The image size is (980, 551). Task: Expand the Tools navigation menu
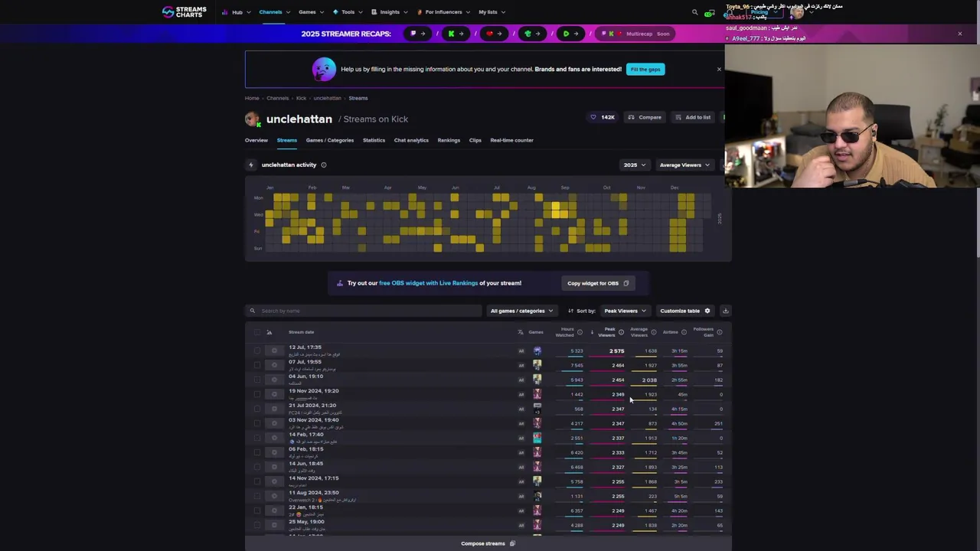pyautogui.click(x=347, y=12)
